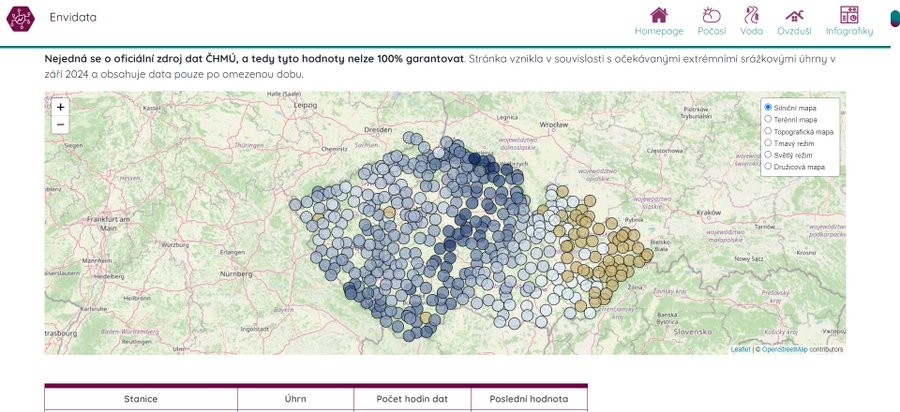Viewport: 900px width, 412px height.
Task: Click the Poslední hodnota column header
Action: tap(529, 399)
